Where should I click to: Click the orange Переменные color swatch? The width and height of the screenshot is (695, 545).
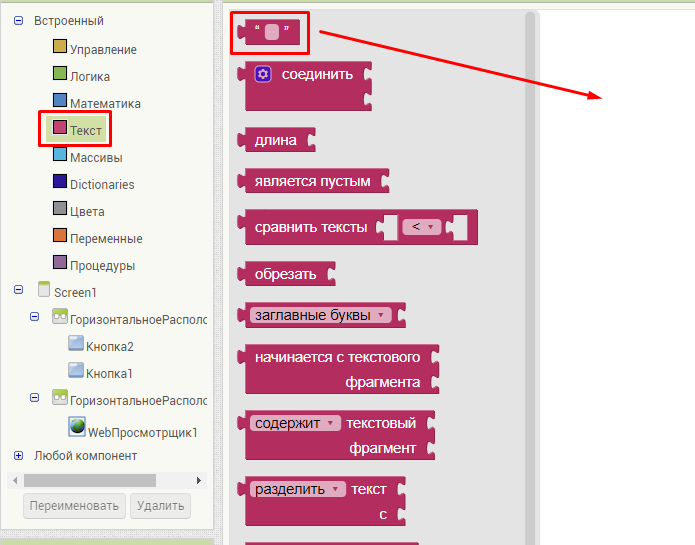point(60,238)
